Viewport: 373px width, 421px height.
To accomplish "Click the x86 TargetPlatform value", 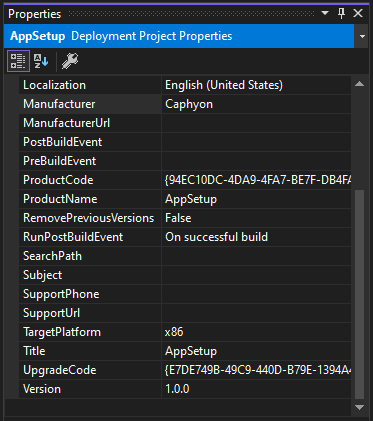I will point(256,332).
